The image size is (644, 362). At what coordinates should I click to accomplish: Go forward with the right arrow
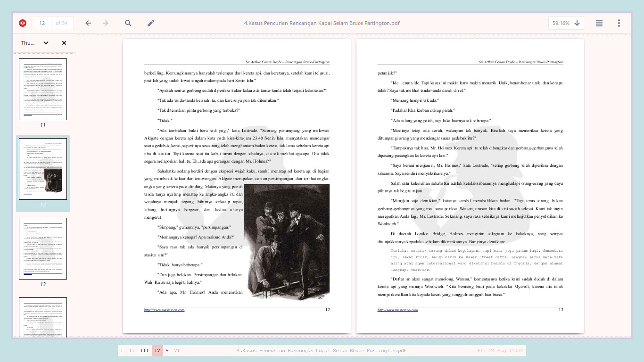106,23
